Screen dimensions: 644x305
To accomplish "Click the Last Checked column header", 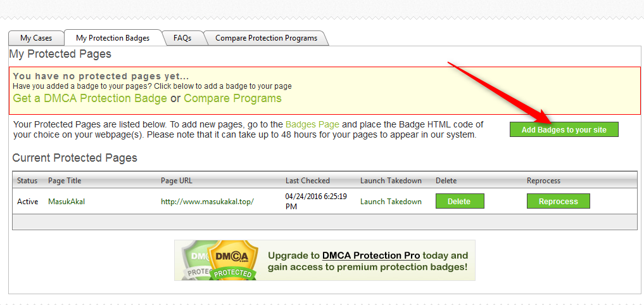I will (307, 181).
